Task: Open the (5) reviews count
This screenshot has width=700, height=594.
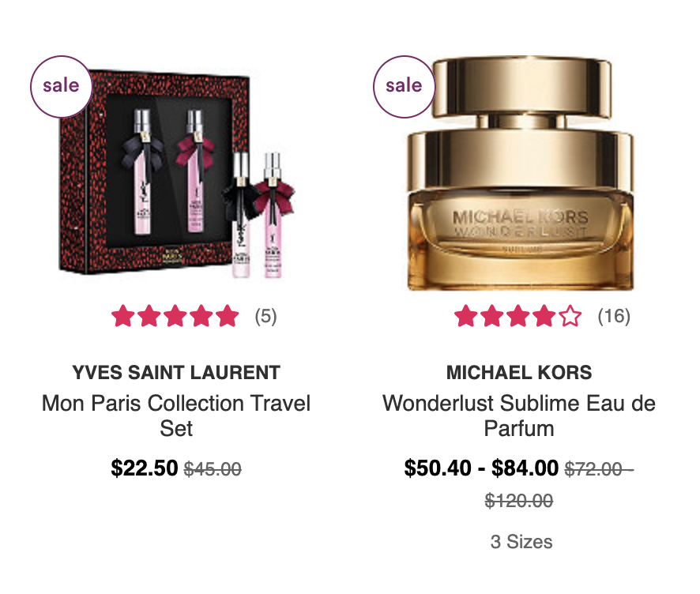Action: (x=265, y=316)
